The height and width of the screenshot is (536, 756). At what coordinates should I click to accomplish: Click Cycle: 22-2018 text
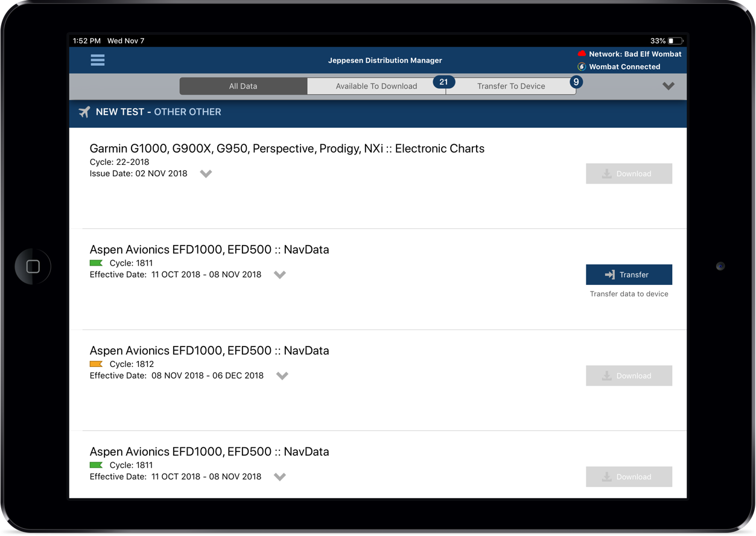tap(119, 162)
